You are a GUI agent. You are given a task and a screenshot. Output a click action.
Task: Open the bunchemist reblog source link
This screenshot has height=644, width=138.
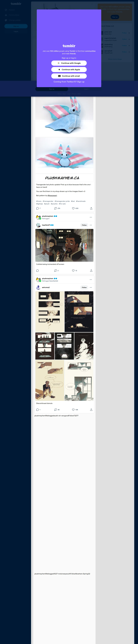click(54, 281)
